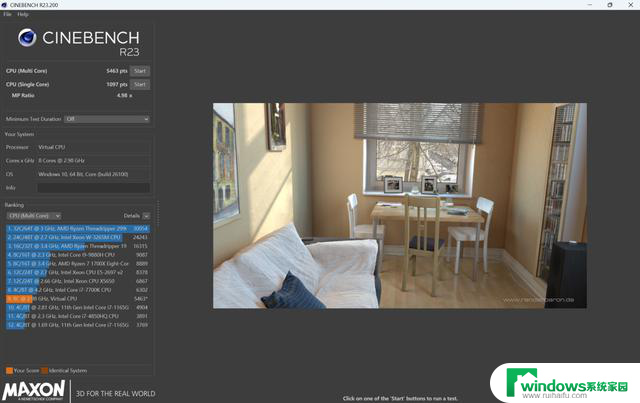Viewport: 640px width, 403px height.
Task: Click the 1097 pts single core score
Action: tap(117, 85)
